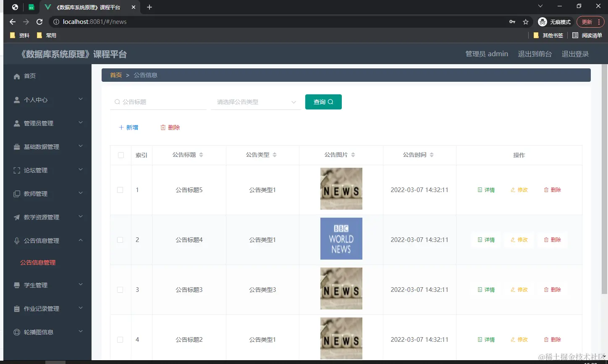This screenshot has width=608, height=364.
Task: Click the red 删除 batch delete button
Action: (170, 127)
